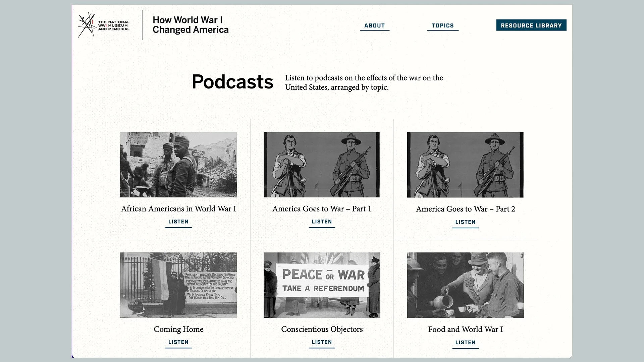Viewport: 644px width, 362px height.
Task: Open the African Americans in World War I thumbnail
Action: coord(178,165)
